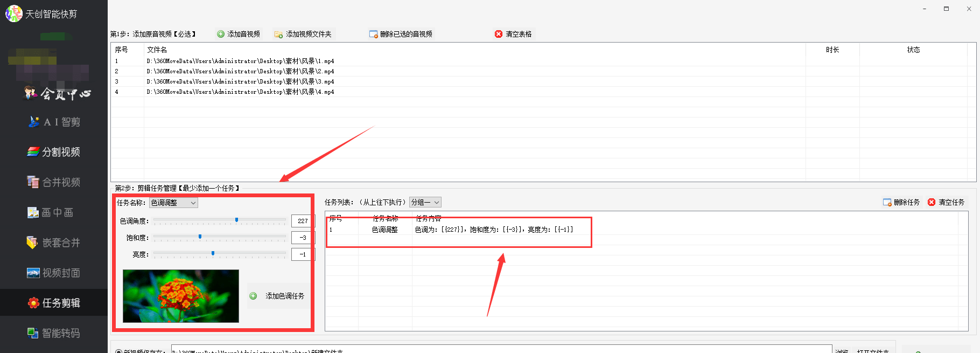Switch to 合并视频 in sidebar
980x353 pixels.
[54, 182]
